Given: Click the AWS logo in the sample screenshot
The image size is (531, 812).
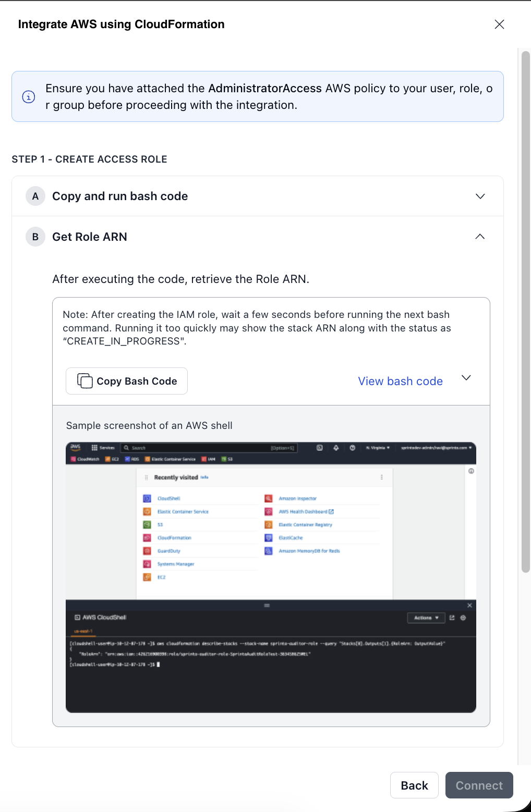Looking at the screenshot, I should (x=76, y=447).
